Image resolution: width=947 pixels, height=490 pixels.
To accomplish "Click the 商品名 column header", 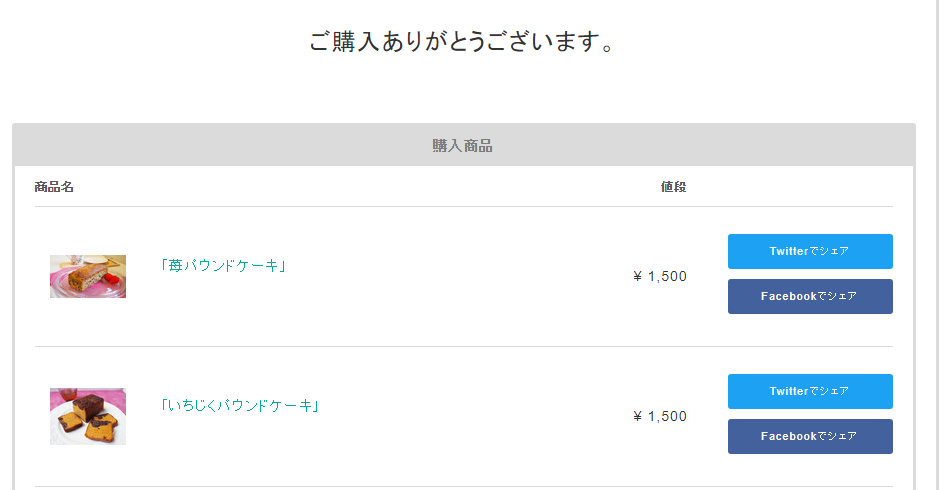I will click(x=54, y=187).
